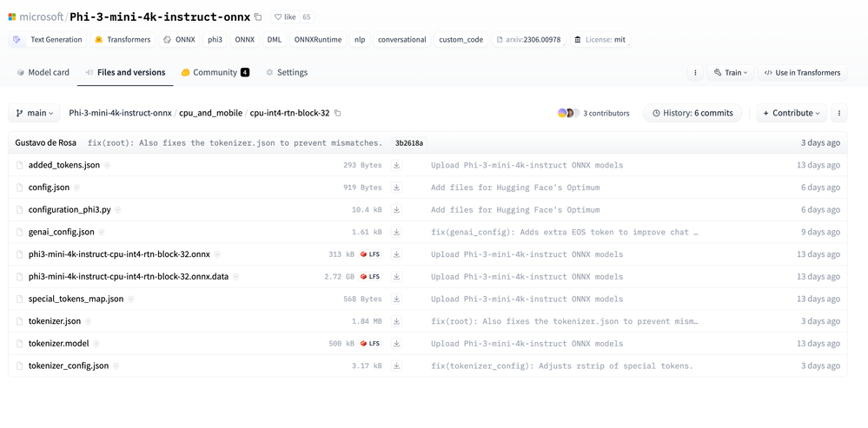Image resolution: width=868 pixels, height=428 pixels.
Task: Click safety badge beside tokenizer.model
Action: click(x=96, y=344)
